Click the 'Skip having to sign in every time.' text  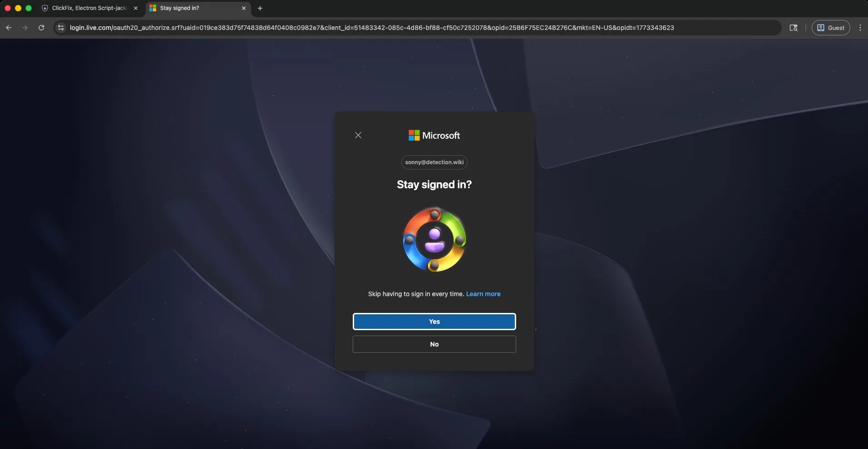416,294
